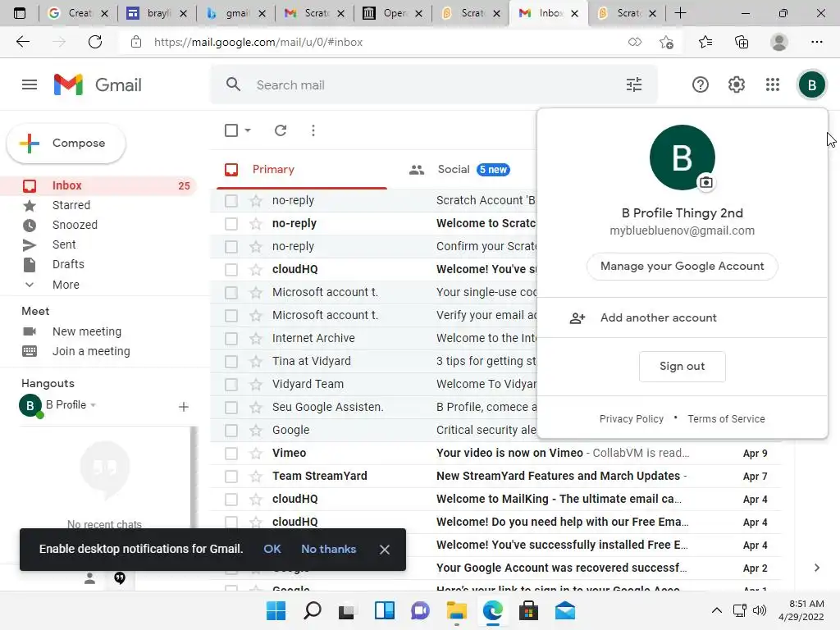
Task: Open the Google apps grid
Action: point(773,84)
